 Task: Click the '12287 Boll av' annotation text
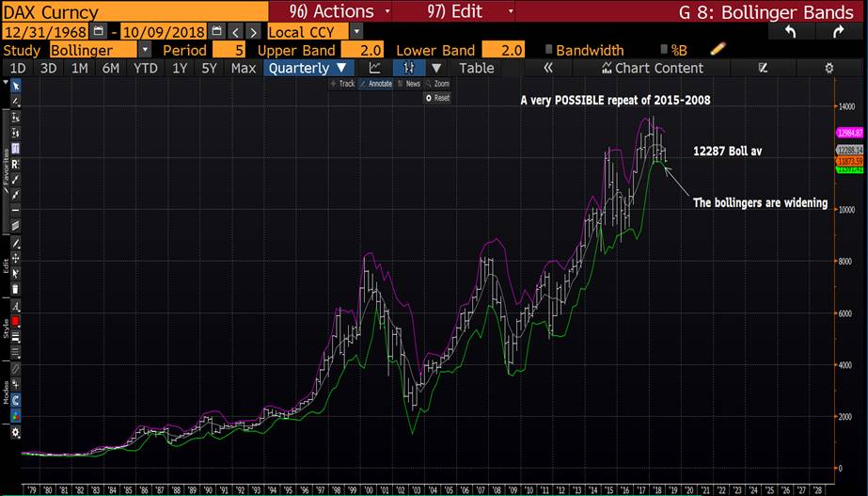click(x=727, y=151)
